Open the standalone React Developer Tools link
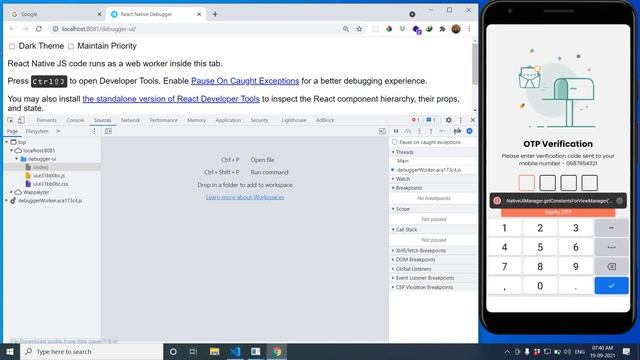 [x=171, y=99]
